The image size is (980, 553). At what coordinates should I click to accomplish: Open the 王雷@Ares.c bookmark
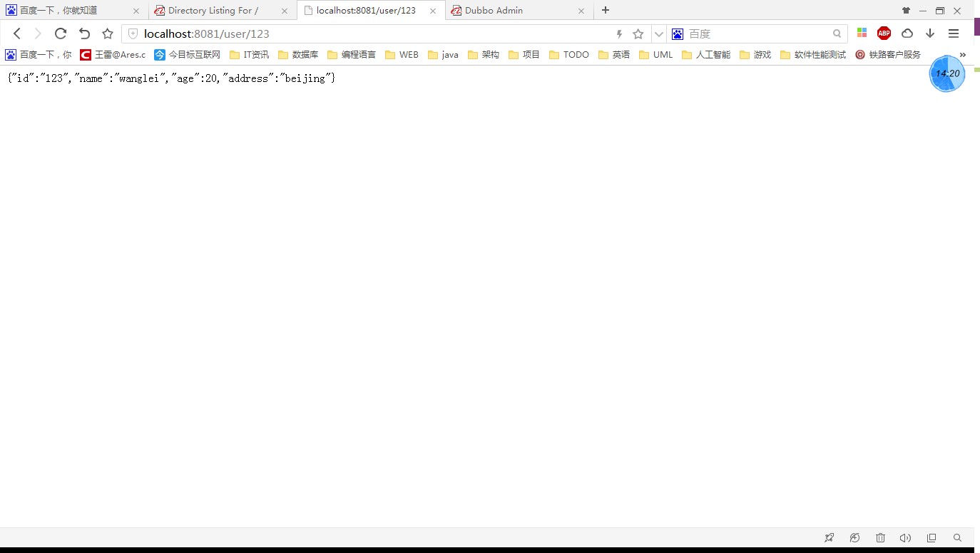pyautogui.click(x=113, y=55)
